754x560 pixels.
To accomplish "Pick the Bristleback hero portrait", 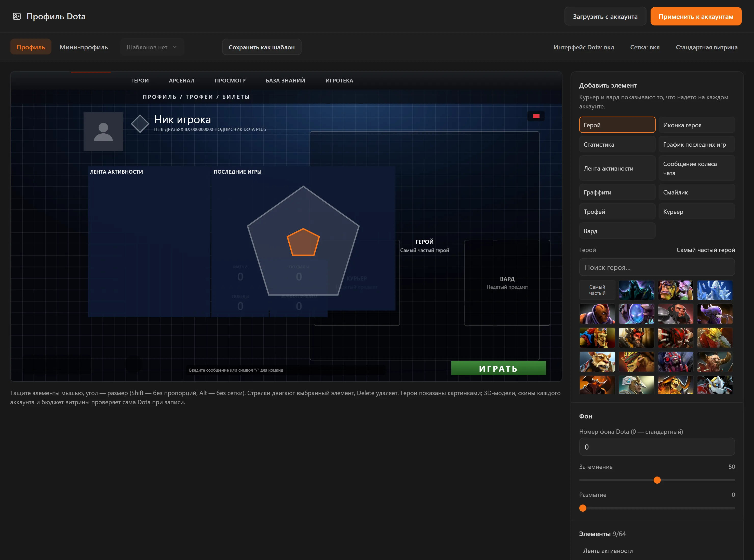I will pyautogui.click(x=636, y=362).
